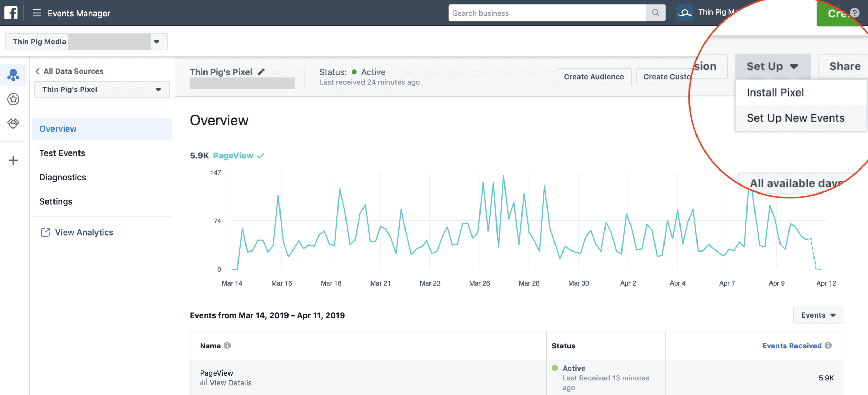Open the partner integrations handshake icon
The image size is (868, 395).
click(x=13, y=123)
